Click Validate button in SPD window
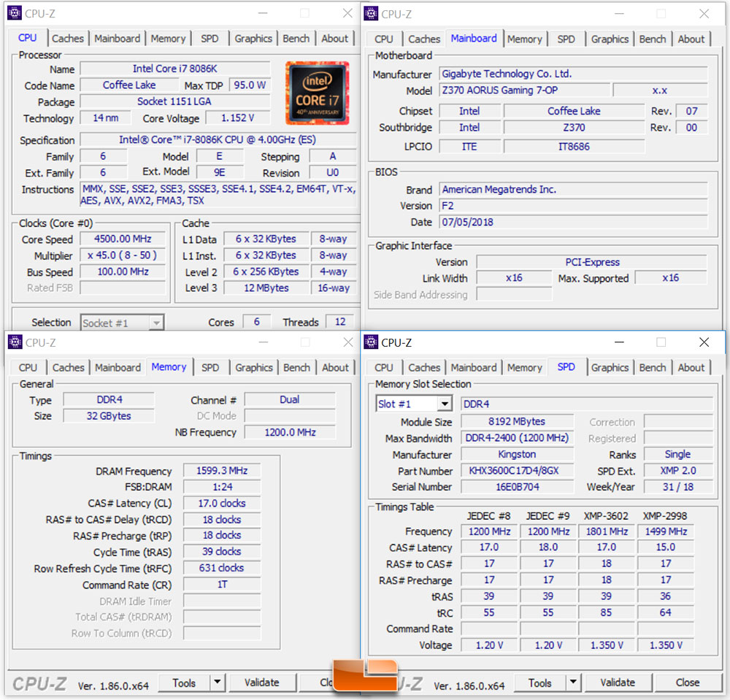The height and width of the screenshot is (700, 730). pos(618,682)
